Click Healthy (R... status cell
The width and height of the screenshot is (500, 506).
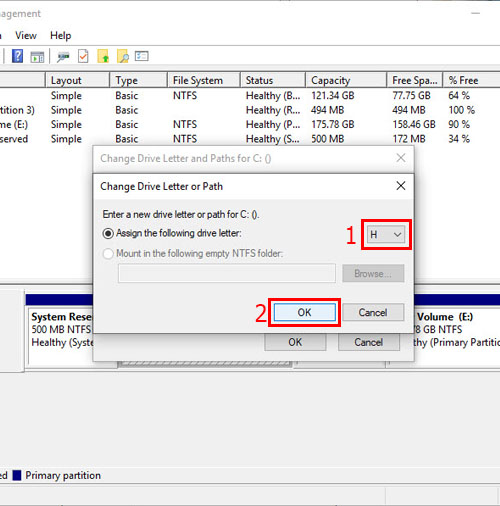273,110
